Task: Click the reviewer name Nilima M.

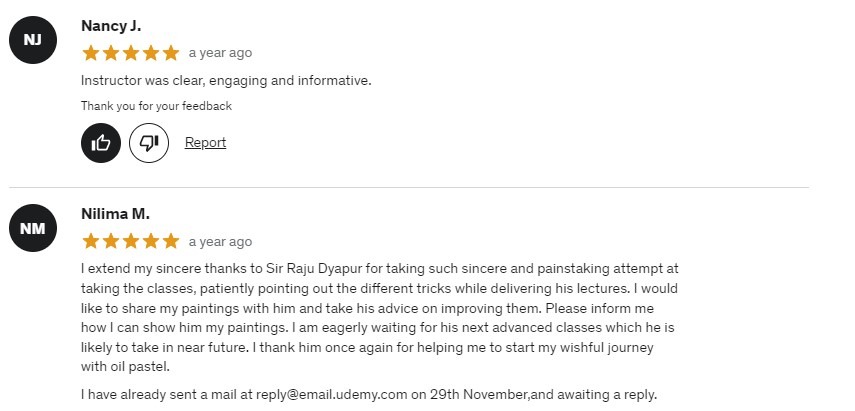Action: 115,214
